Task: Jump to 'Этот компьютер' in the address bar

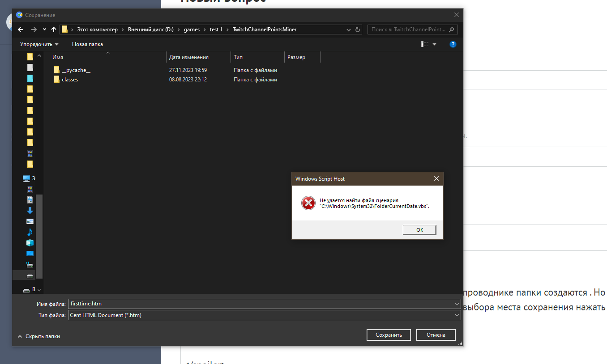Action: pos(97,30)
